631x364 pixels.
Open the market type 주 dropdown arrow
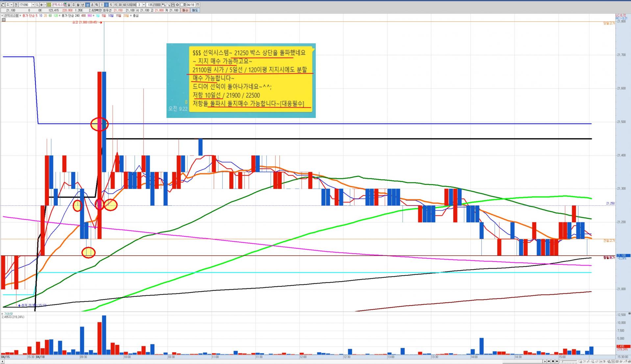(12, 5)
